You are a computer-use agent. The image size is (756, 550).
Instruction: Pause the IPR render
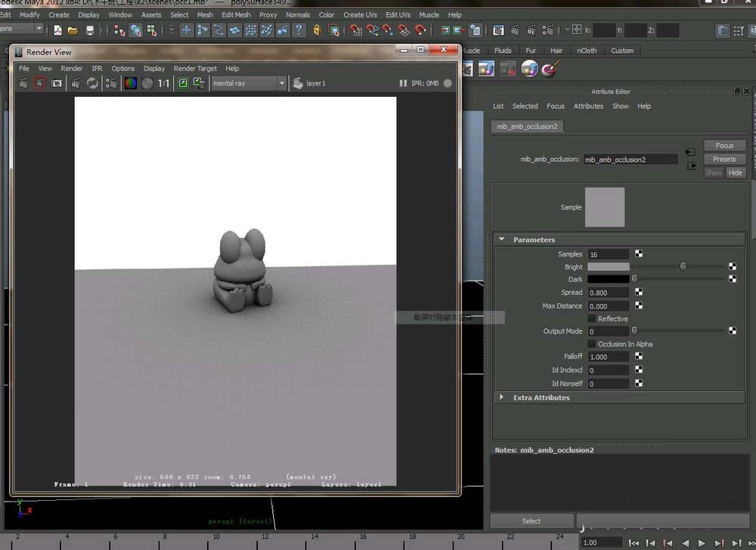point(402,83)
